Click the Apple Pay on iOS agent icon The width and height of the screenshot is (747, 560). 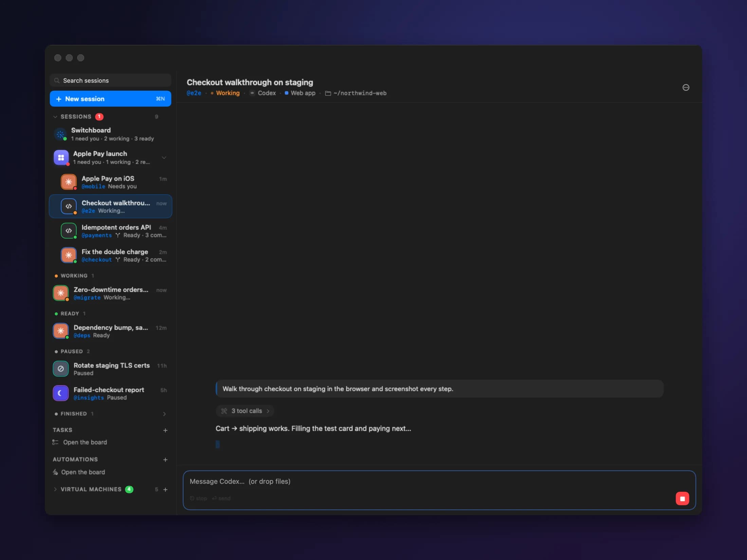(x=69, y=182)
